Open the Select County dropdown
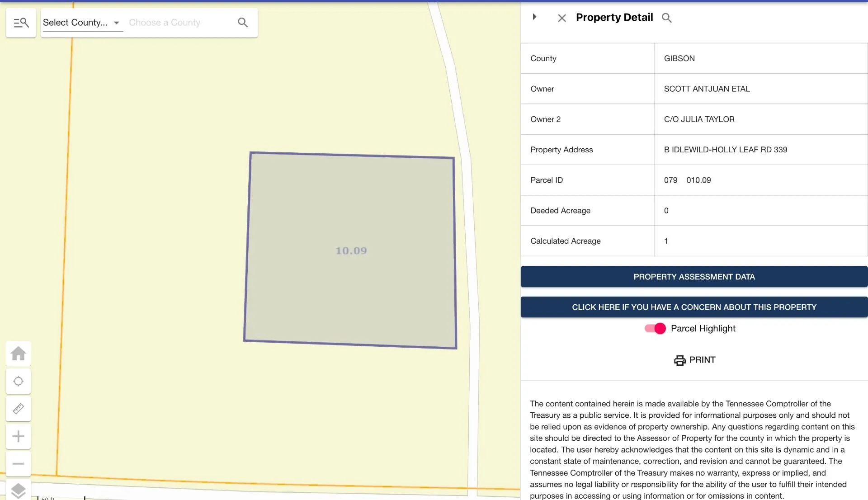The width and height of the screenshot is (868, 500). (82, 23)
